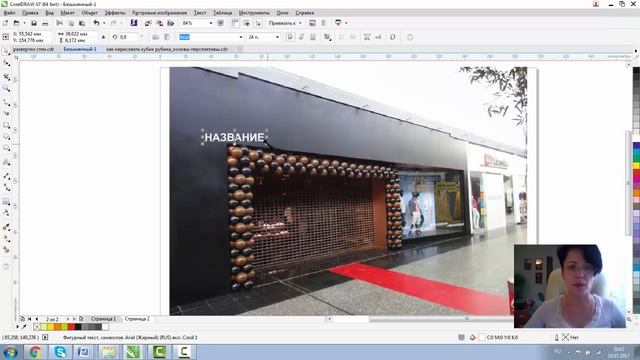Select the Pick tool in the toolbox
640x360 pixels.
pos(6,51)
